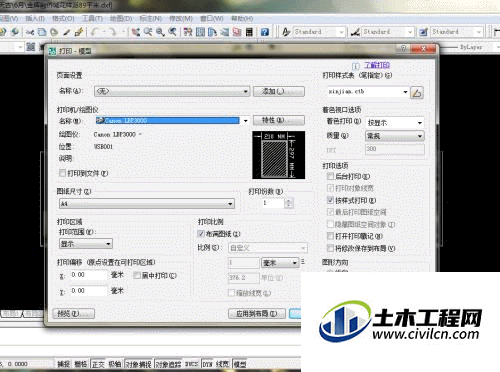Toggle the 线宽 lineweight status bar button
This screenshot has height=372, width=500.
(223, 364)
